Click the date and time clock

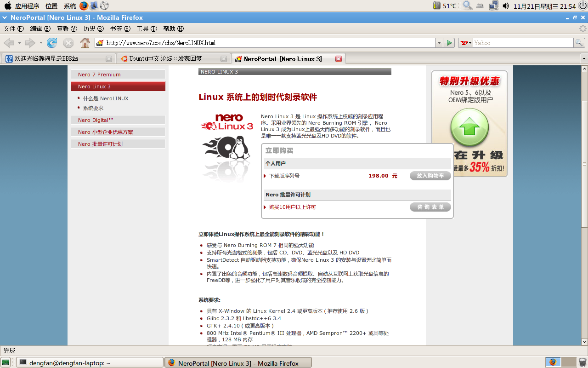[544, 6]
